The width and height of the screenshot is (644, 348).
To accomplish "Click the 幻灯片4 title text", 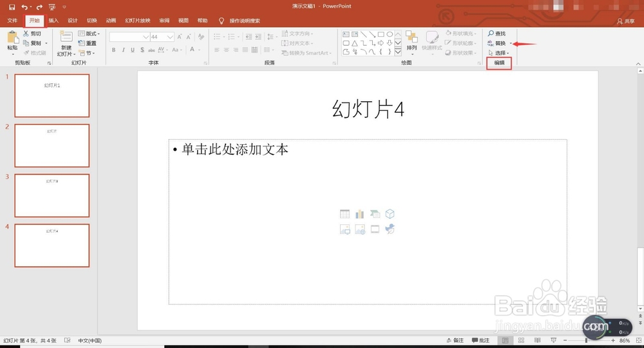I will 368,110.
